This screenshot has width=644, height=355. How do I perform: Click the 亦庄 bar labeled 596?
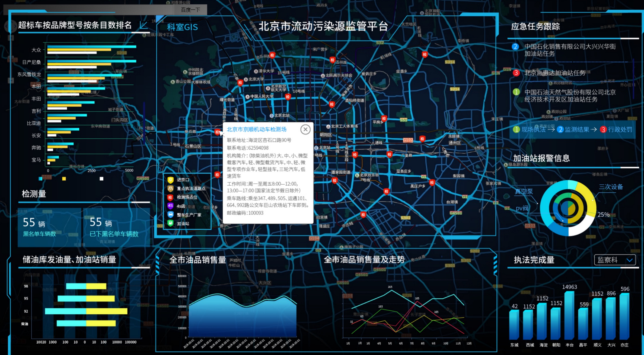624,317
